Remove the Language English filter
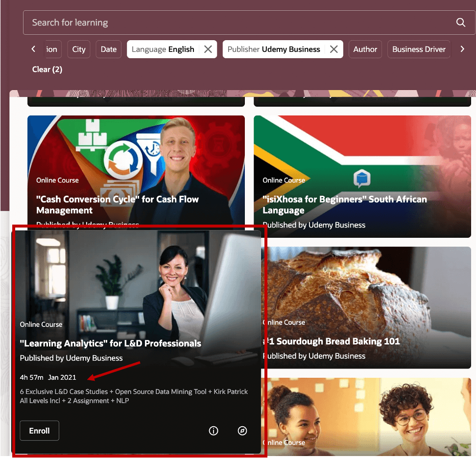Image resolution: width=476 pixels, height=458 pixels. pos(208,49)
